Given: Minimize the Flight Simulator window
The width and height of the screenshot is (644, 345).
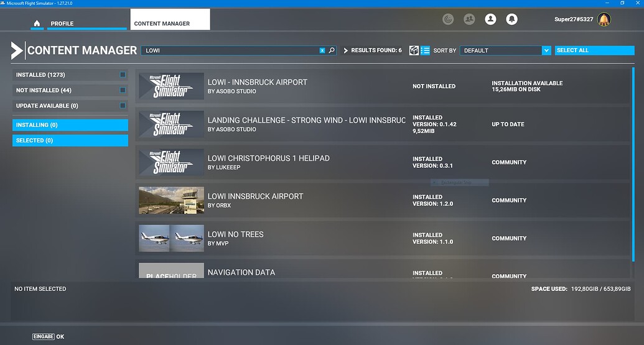Looking at the screenshot, I should tap(607, 3).
